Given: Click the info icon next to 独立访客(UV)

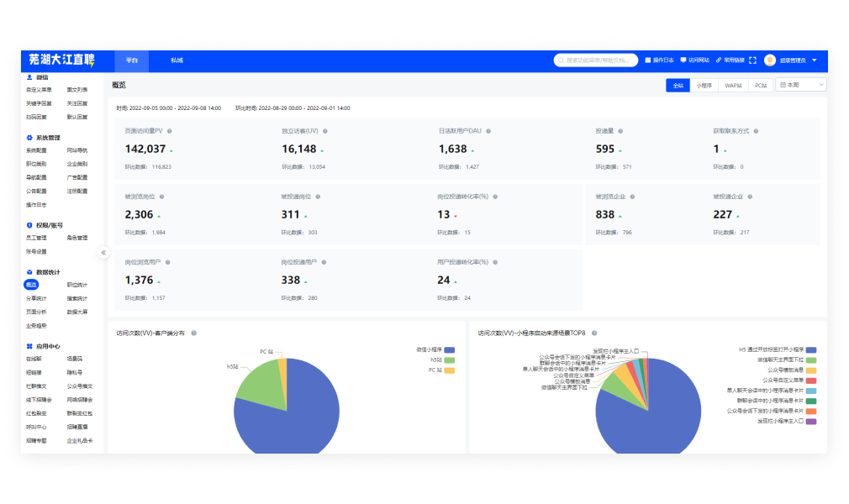Looking at the screenshot, I should point(325,131).
